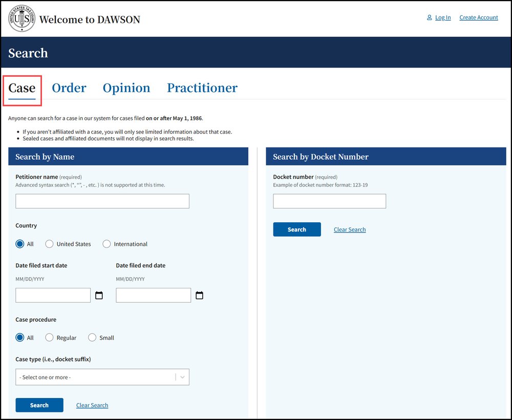Click the Docket number input field
This screenshot has height=420, width=512.
(329, 201)
